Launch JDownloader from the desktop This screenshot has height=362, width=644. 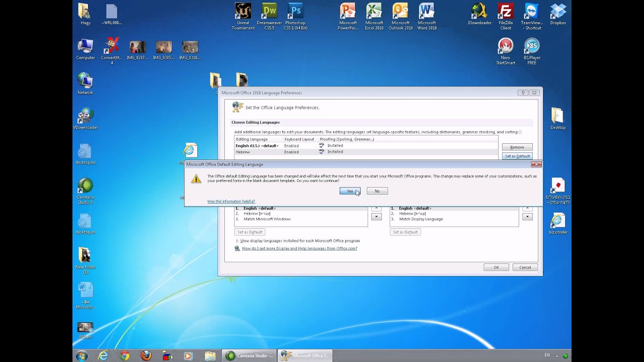point(479,14)
